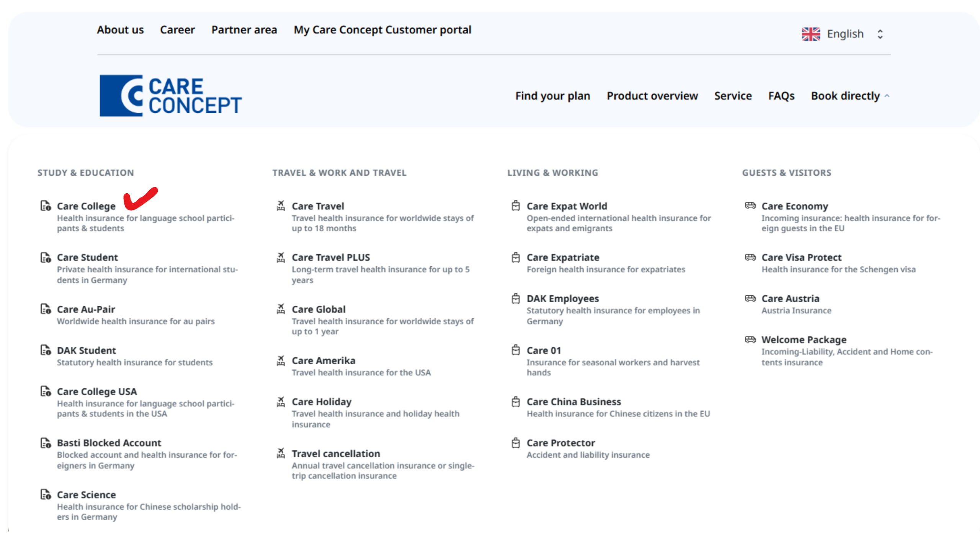Click the suitcase icon beside DAK Employees
The width and height of the screenshot is (980, 551).
[x=516, y=298]
